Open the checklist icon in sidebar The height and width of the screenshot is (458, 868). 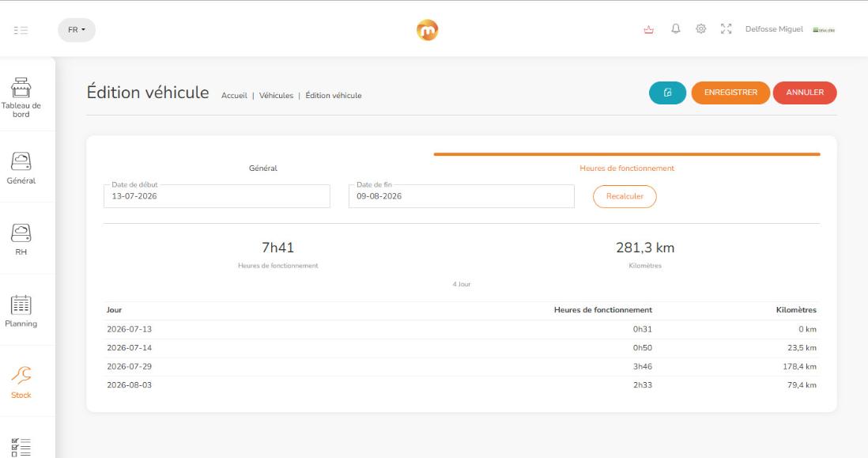[21, 448]
